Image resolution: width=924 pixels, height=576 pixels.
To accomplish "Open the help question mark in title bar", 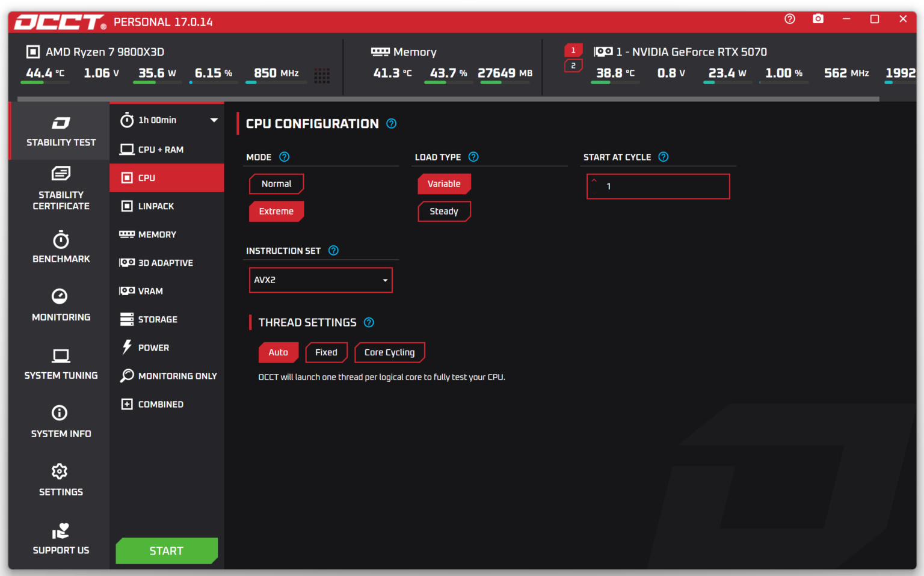I will click(790, 19).
